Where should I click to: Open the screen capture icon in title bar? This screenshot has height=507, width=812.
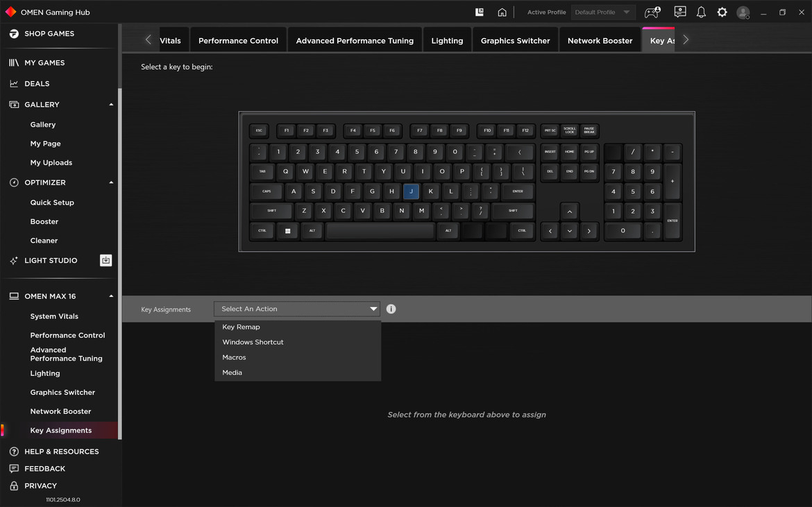click(x=480, y=12)
